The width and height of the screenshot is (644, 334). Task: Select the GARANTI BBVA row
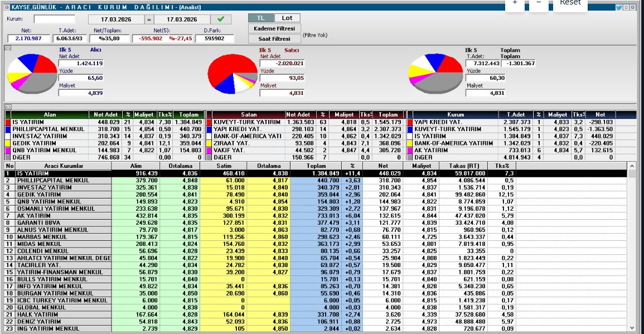pyautogui.click(x=316, y=222)
